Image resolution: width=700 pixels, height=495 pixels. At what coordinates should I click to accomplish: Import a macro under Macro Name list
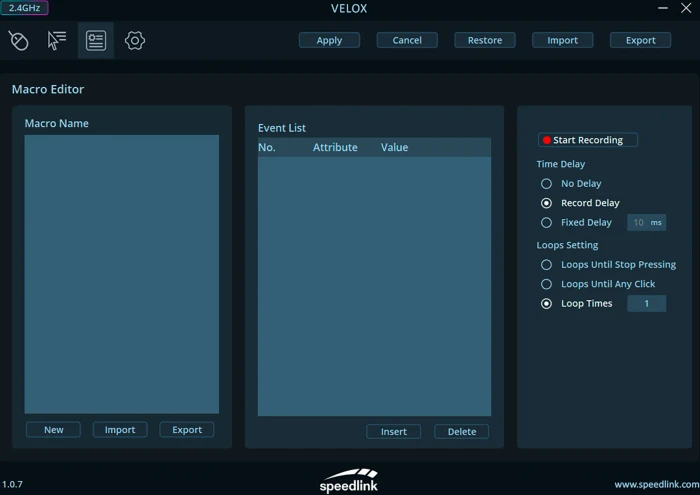point(120,430)
